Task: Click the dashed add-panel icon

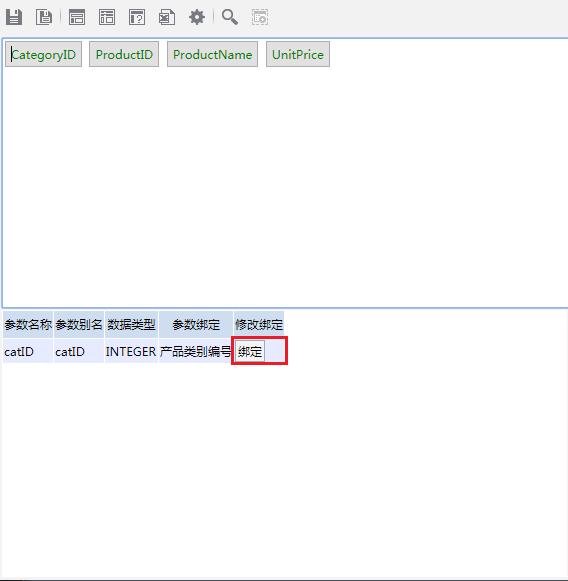Action: tap(260, 17)
